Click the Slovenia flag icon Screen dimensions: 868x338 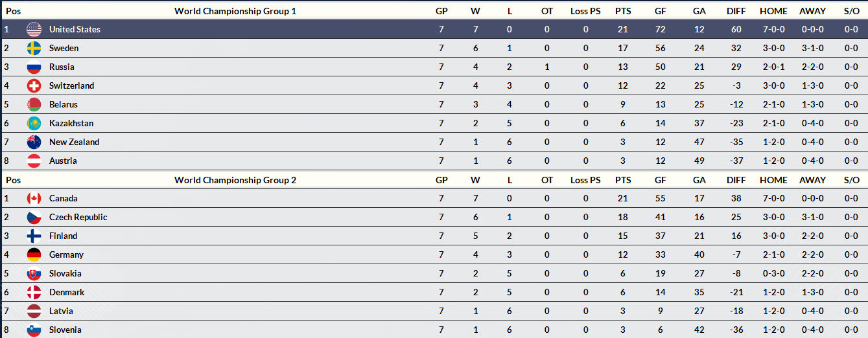click(x=34, y=330)
